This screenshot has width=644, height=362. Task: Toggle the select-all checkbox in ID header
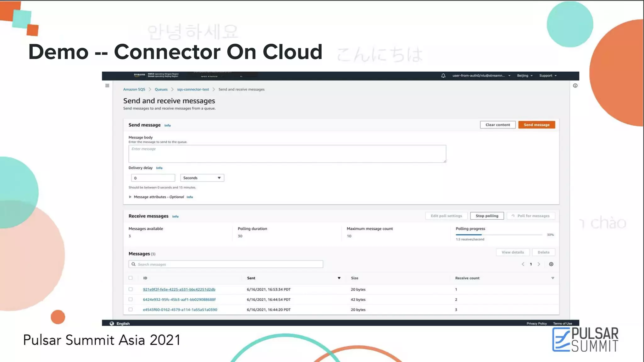point(130,278)
